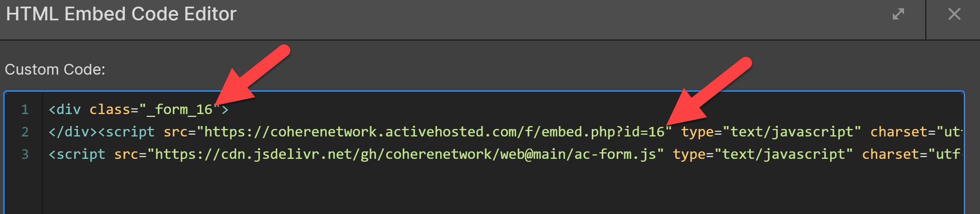Click line number 2 in gutter

25,132
